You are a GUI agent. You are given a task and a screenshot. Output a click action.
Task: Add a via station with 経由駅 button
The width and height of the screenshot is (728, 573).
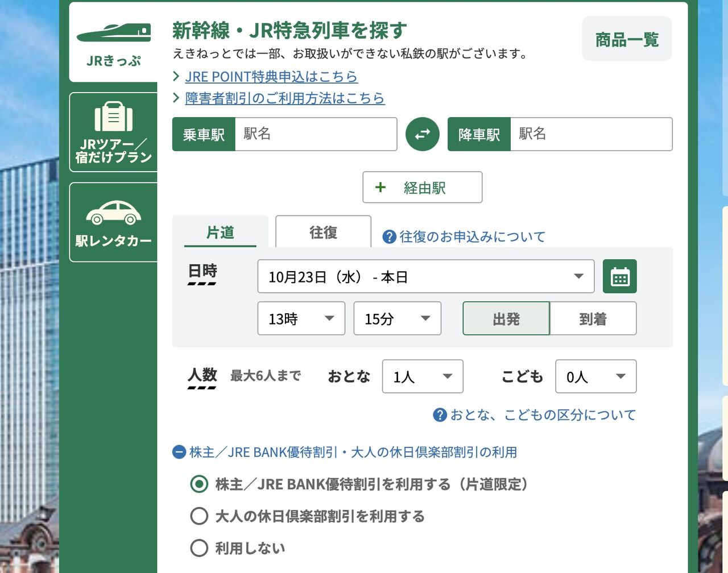(423, 188)
